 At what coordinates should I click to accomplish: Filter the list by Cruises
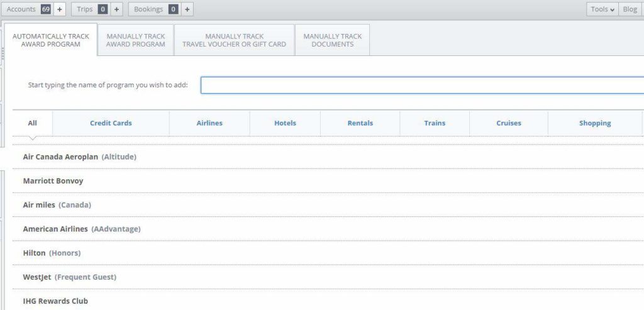(508, 123)
